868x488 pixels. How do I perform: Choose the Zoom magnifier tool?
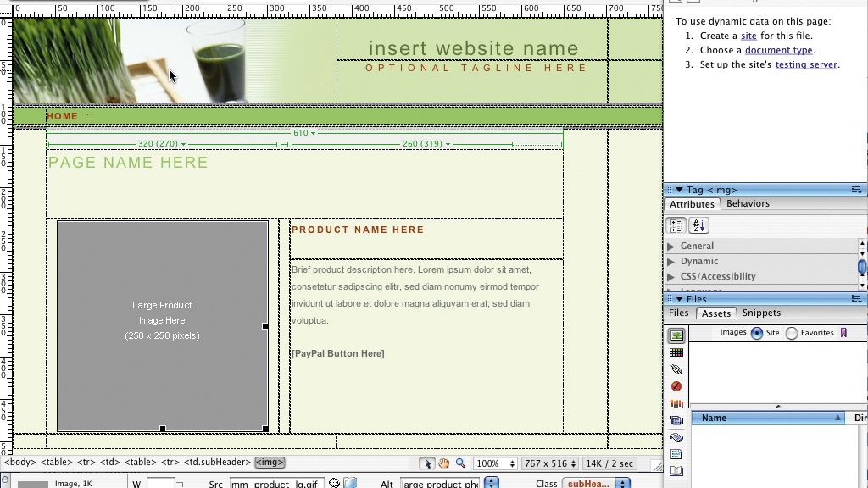460,463
